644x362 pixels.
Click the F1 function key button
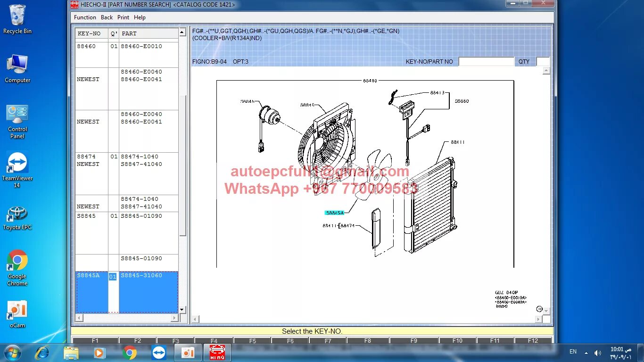(x=95, y=340)
